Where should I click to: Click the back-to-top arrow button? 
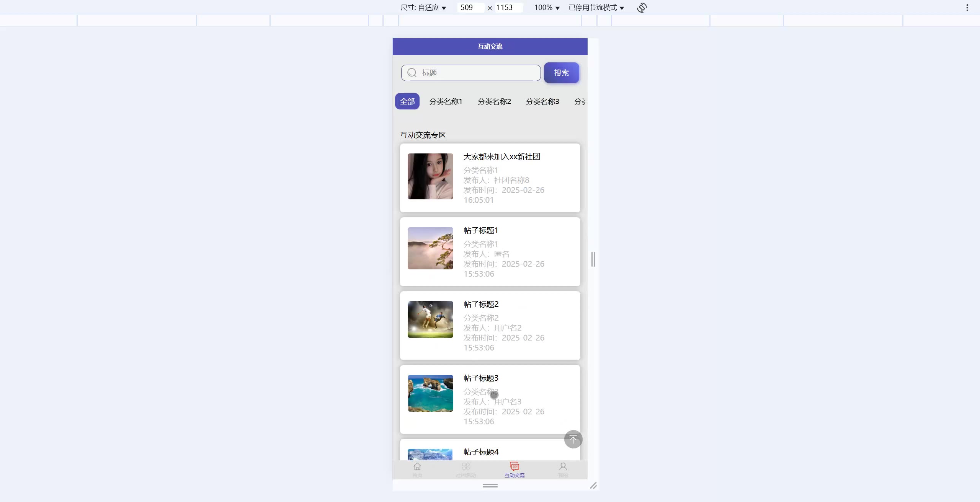click(573, 439)
